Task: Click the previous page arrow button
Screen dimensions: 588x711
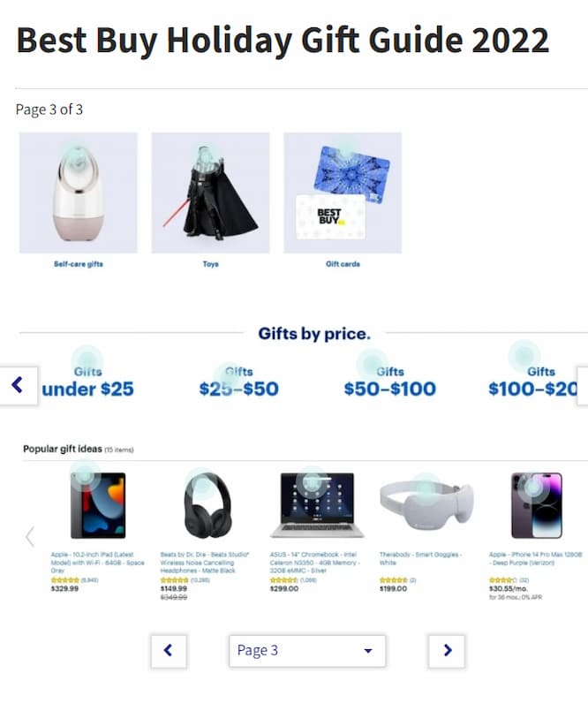Action: pyautogui.click(x=169, y=651)
